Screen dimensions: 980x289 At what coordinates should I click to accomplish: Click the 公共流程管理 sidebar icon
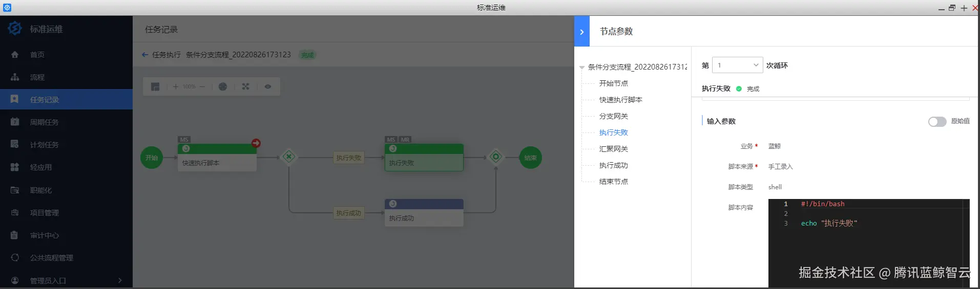(15, 258)
